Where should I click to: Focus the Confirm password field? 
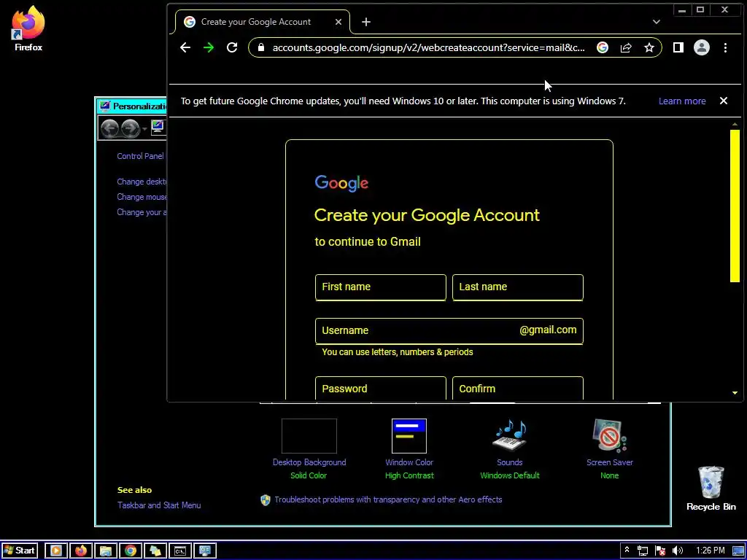coord(517,388)
